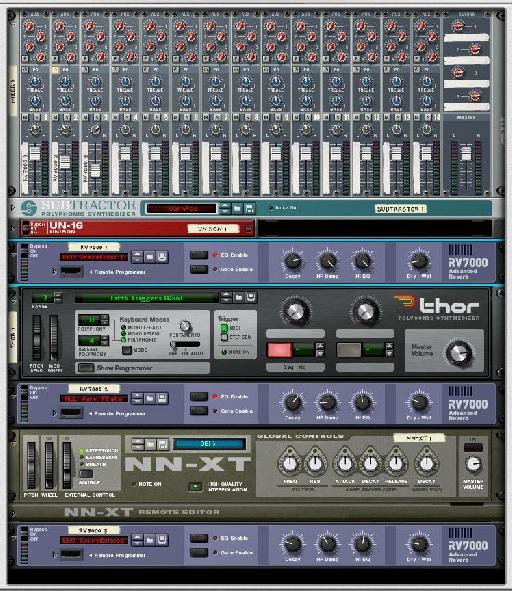Click the Dry/Wet knob on RV7000 1
The width and height of the screenshot is (512, 591).
click(x=419, y=260)
